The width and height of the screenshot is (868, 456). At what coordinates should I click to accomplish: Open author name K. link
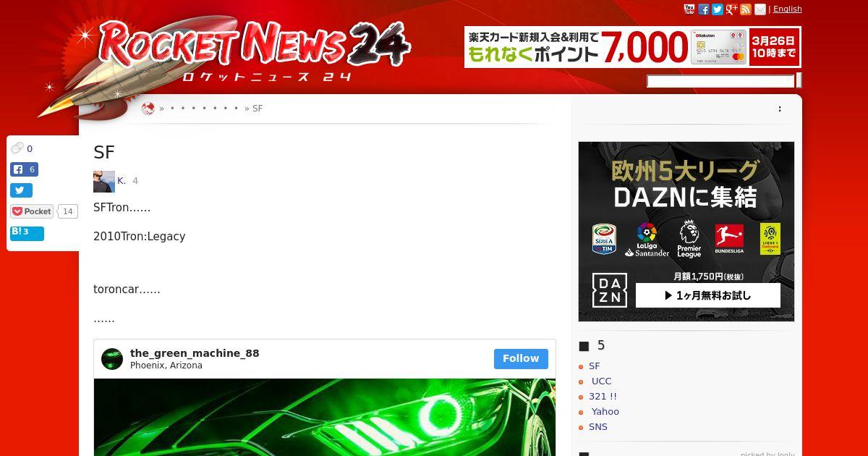(x=122, y=181)
